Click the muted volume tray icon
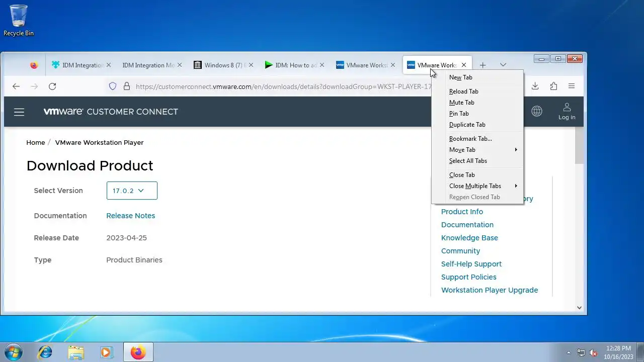644x362 pixels. (x=593, y=352)
